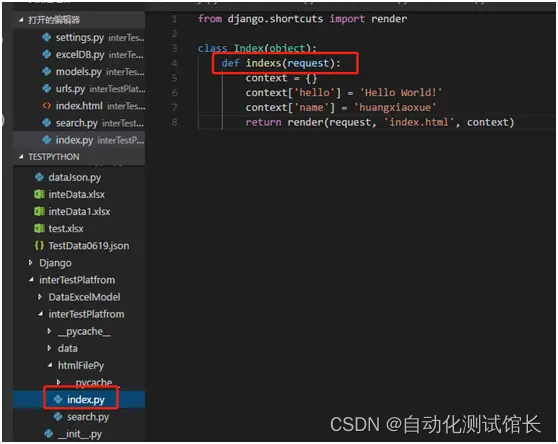This screenshot has width=558, height=444.
Task: Place cursor on 'def indexs(request):' line
Action: coord(281,63)
